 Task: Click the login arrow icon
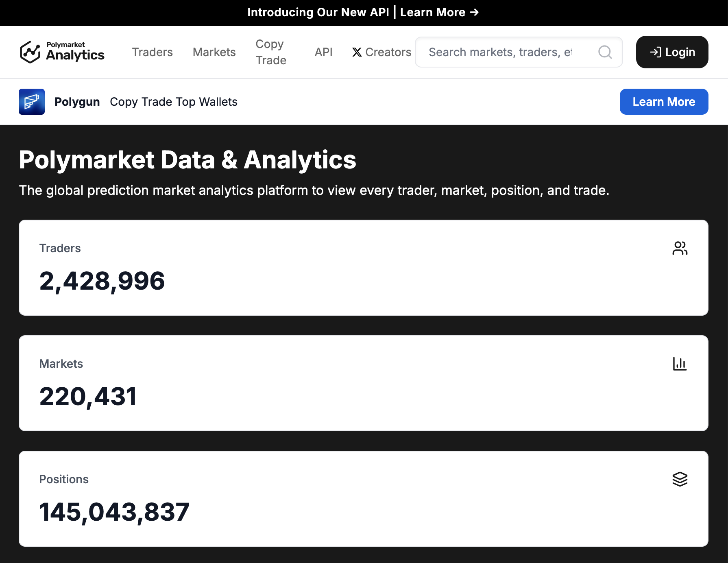pyautogui.click(x=655, y=52)
